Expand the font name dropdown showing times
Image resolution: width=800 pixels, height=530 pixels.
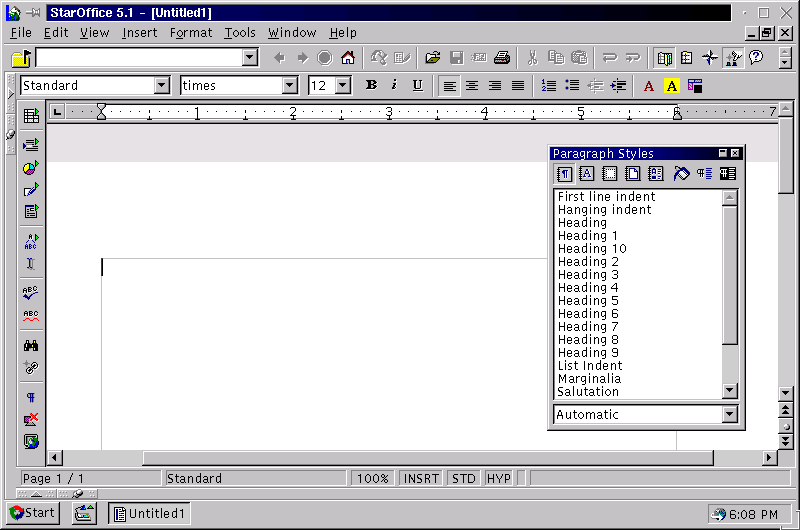[290, 86]
